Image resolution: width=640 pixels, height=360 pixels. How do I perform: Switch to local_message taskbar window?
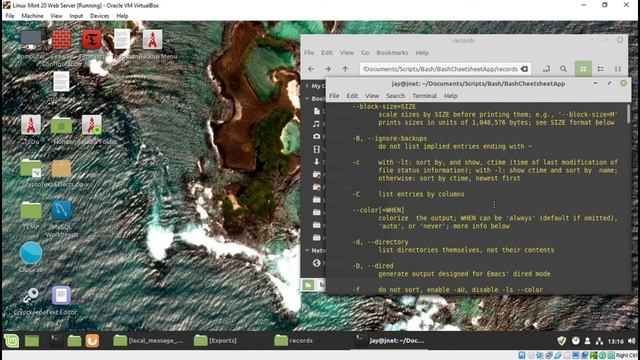[x=149, y=340]
